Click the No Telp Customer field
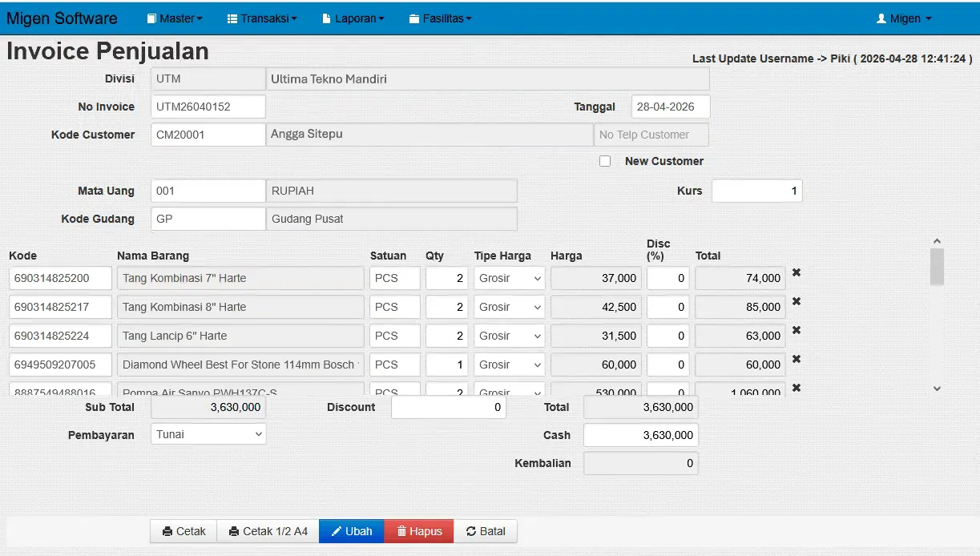This screenshot has height=556, width=980. 651,135
